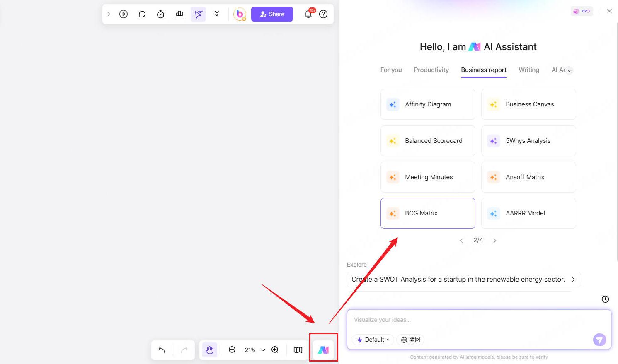Switch to the For you tab
Screen dimensions: 618x364
[391, 70]
